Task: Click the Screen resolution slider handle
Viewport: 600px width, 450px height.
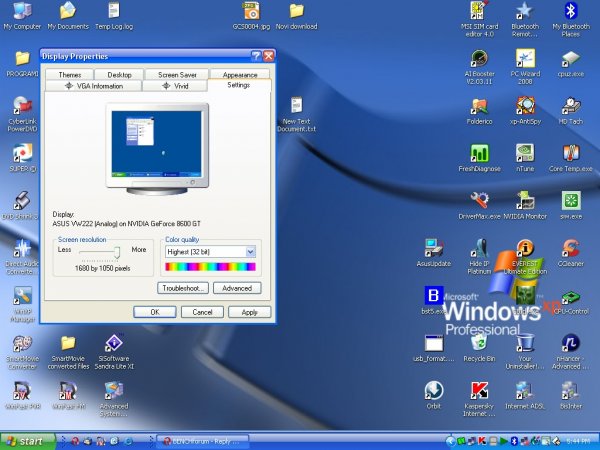Action: 117,252
